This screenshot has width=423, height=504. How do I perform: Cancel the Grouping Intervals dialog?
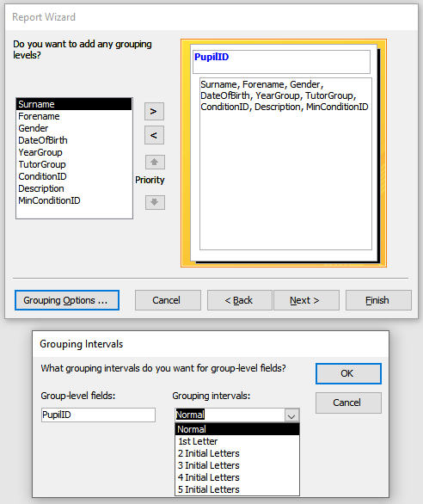(x=348, y=403)
